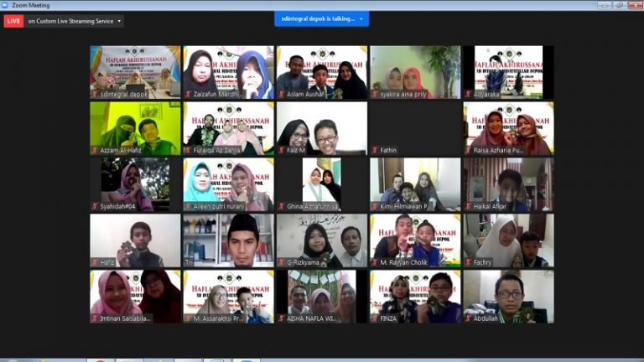Click the name label 'Aileen putri nurani'

219,206
